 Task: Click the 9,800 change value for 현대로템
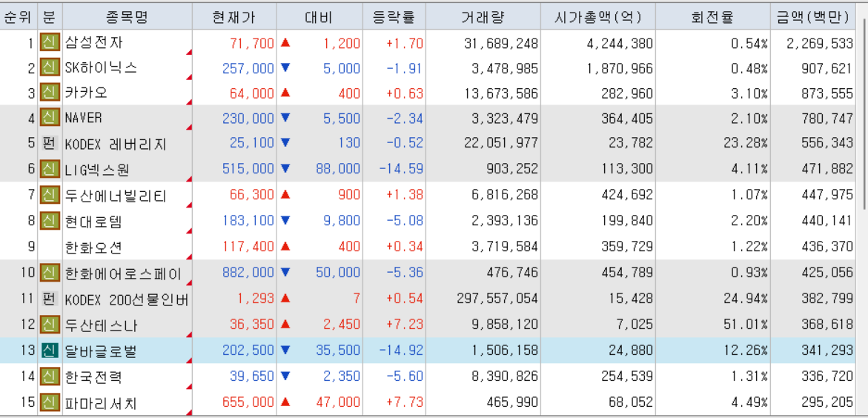(x=342, y=221)
